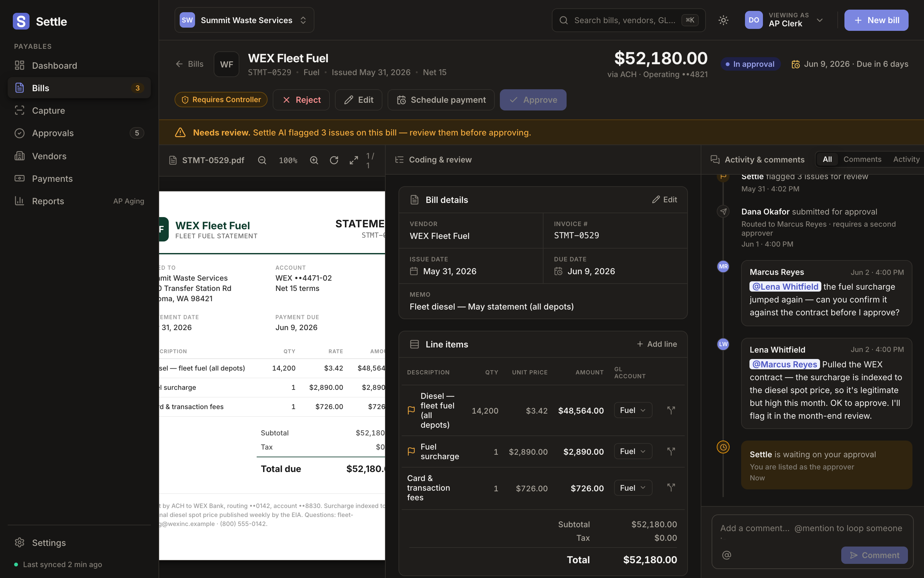Screen dimensions: 924x578
Task: Click the Marcus Reyes MR avatar
Action: coord(723,267)
